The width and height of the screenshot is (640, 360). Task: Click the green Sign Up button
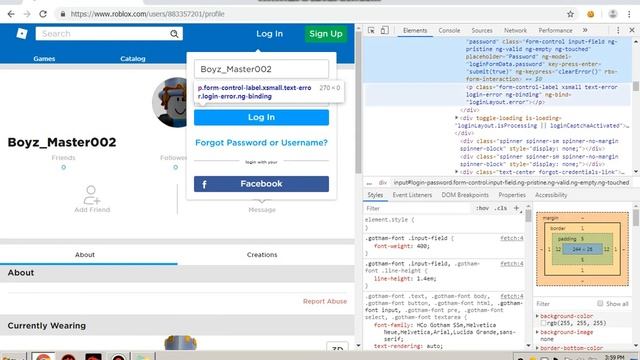tap(325, 34)
